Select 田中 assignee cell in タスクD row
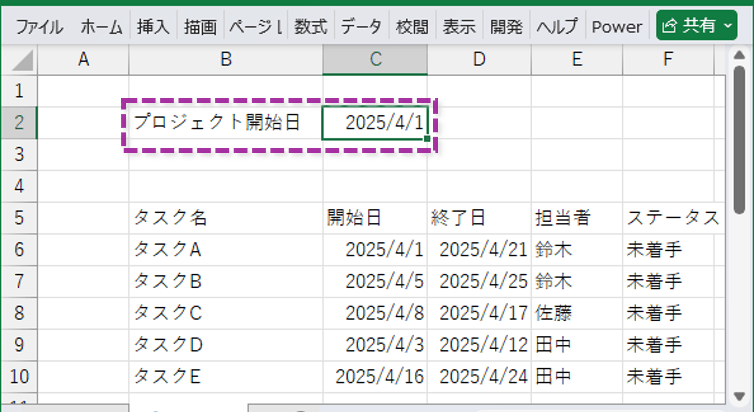The image size is (754, 412). pos(577,345)
